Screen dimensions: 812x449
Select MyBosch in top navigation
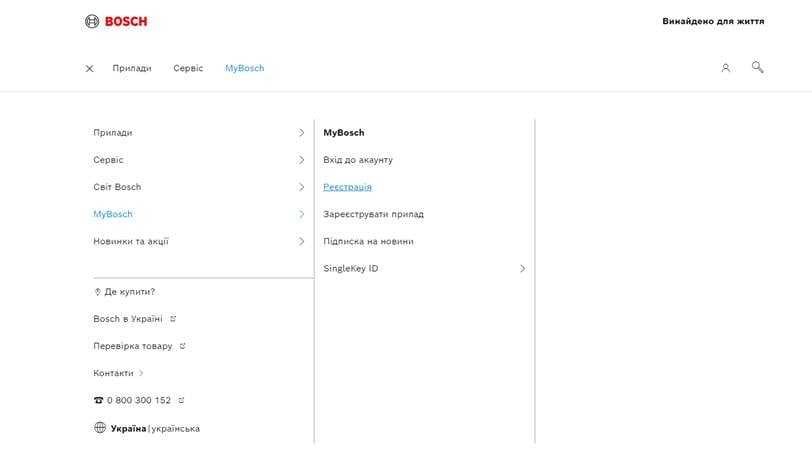tap(244, 68)
